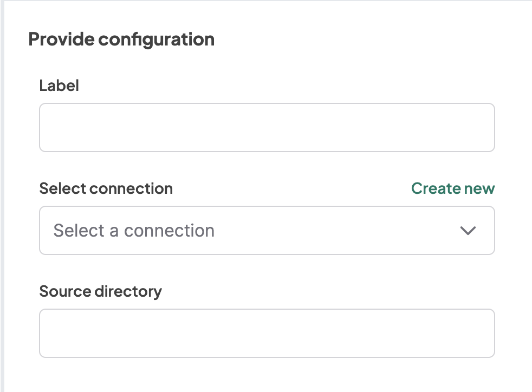This screenshot has height=392, width=532.
Task: Click the Label text input field
Action: (267, 128)
